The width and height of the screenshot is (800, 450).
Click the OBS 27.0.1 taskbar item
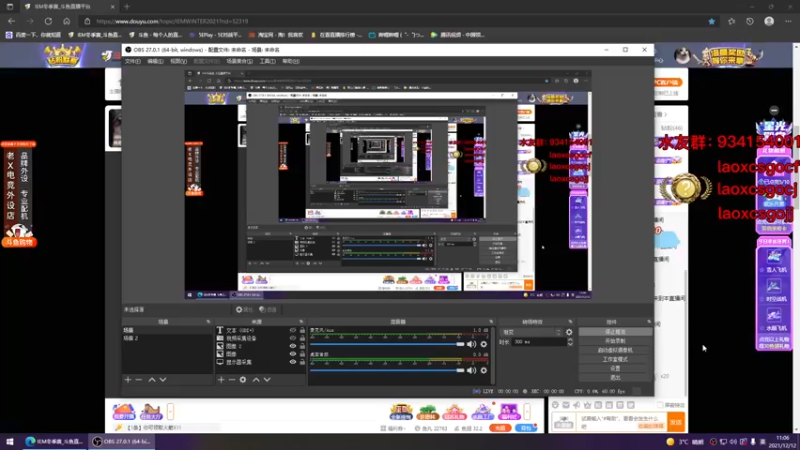point(121,442)
